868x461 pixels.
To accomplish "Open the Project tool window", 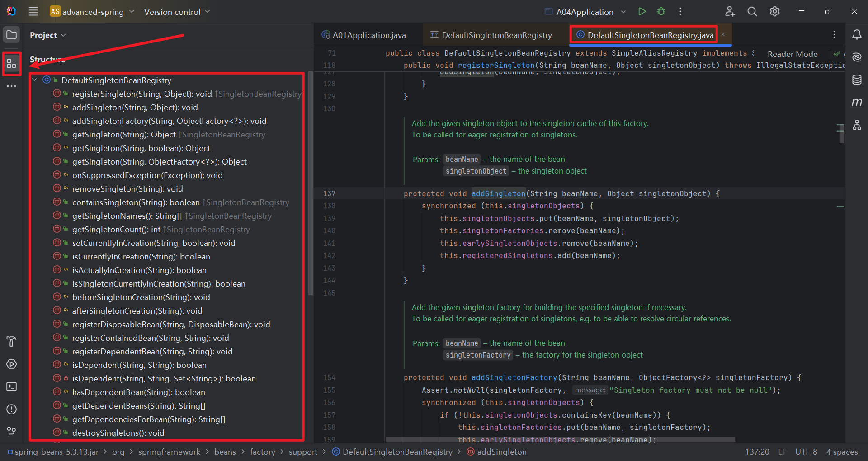I will pyautogui.click(x=12, y=35).
